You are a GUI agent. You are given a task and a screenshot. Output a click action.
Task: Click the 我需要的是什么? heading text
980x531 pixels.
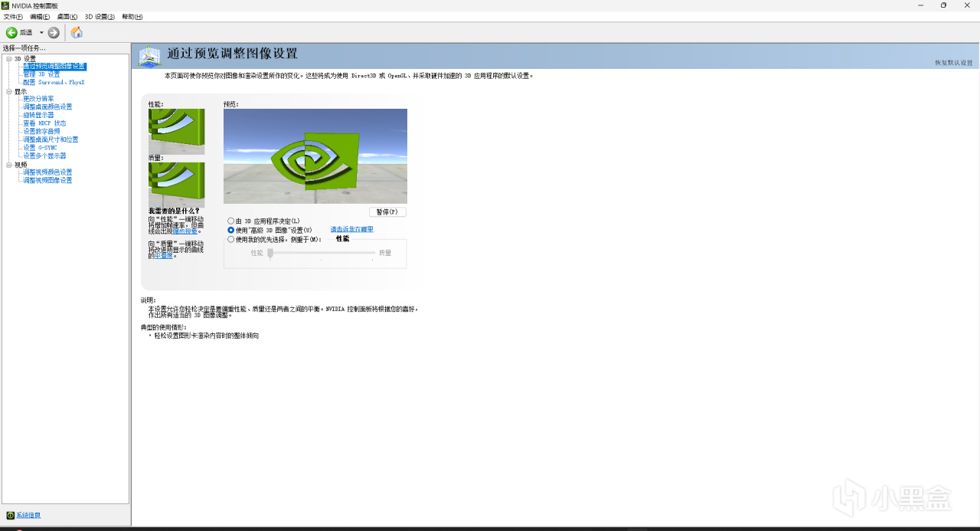pyautogui.click(x=174, y=211)
